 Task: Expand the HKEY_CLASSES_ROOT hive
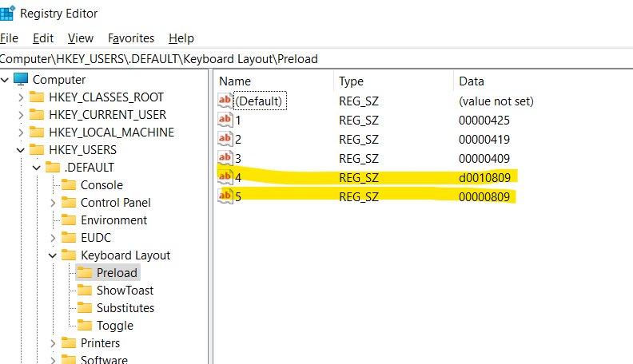21,97
